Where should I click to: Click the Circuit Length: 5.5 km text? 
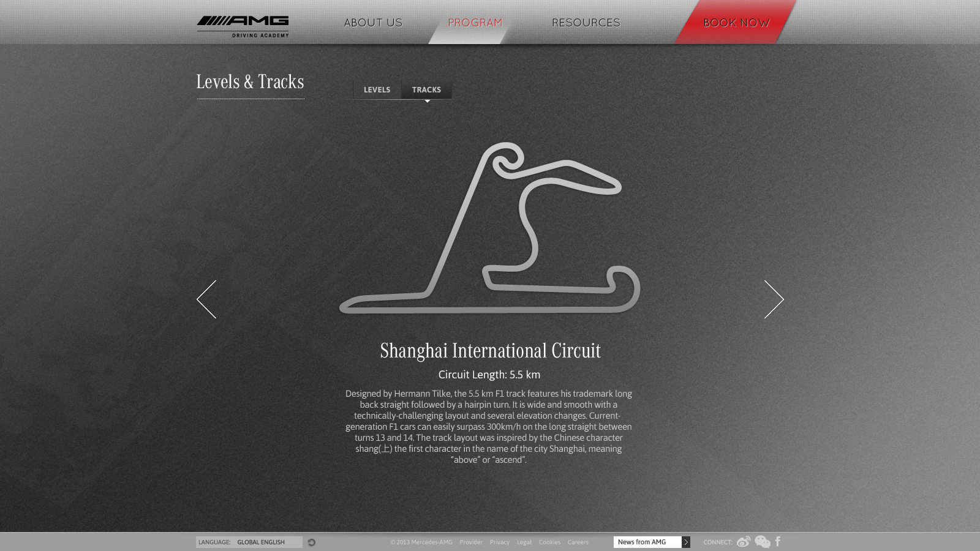489,375
